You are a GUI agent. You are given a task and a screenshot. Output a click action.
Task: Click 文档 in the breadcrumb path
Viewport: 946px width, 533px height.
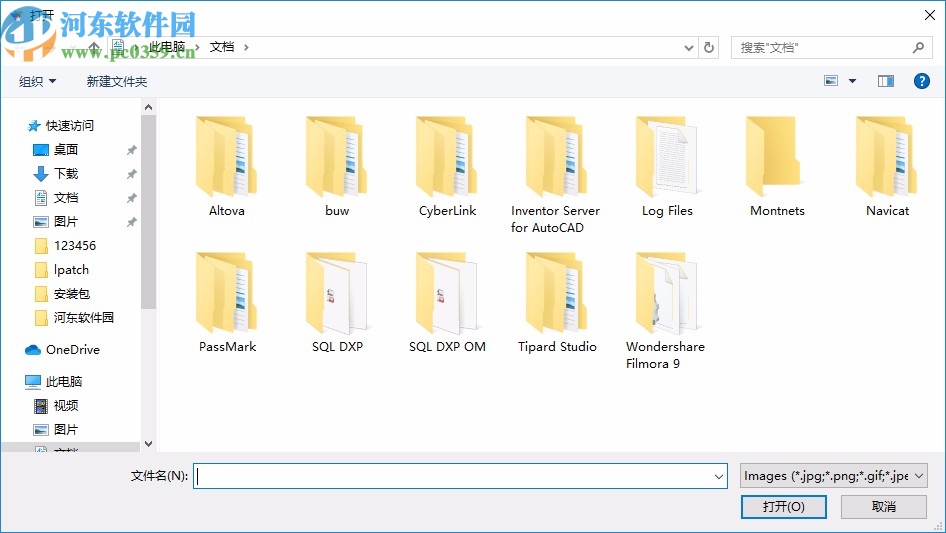click(221, 47)
